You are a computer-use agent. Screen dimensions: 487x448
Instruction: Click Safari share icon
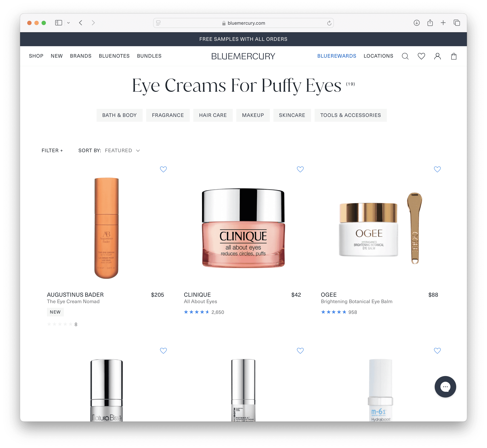point(430,23)
